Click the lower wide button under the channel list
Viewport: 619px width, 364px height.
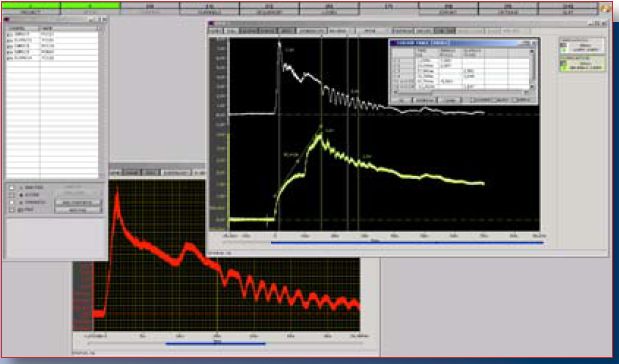point(78,210)
